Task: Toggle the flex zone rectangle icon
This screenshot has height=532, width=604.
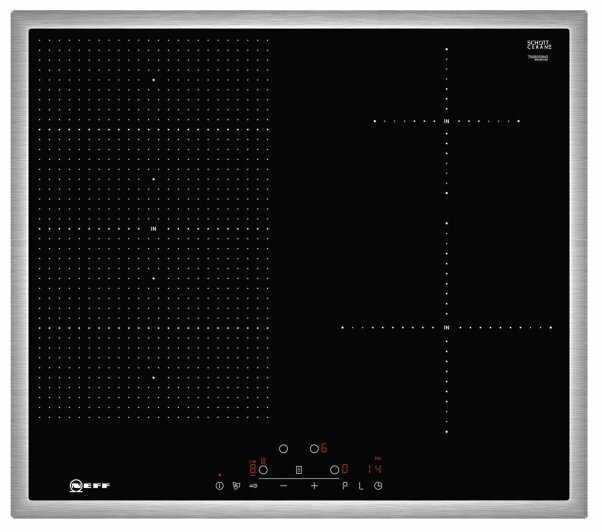Action: click(299, 468)
